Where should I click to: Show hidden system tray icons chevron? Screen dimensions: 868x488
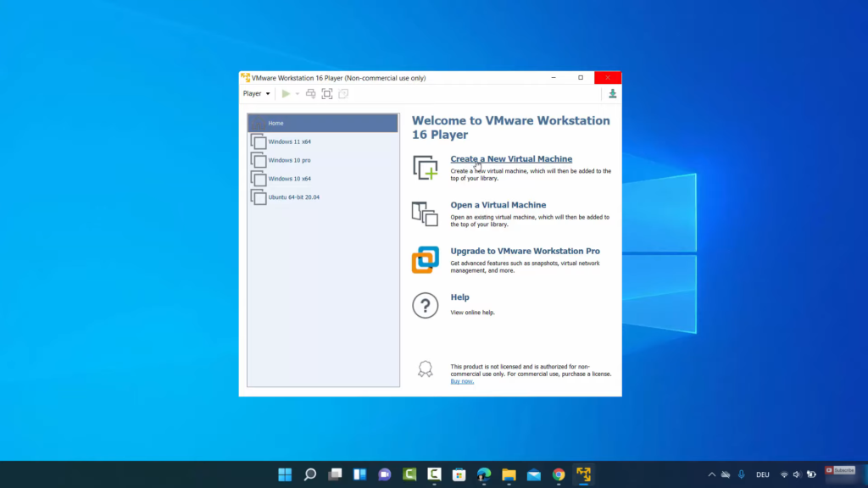712,474
